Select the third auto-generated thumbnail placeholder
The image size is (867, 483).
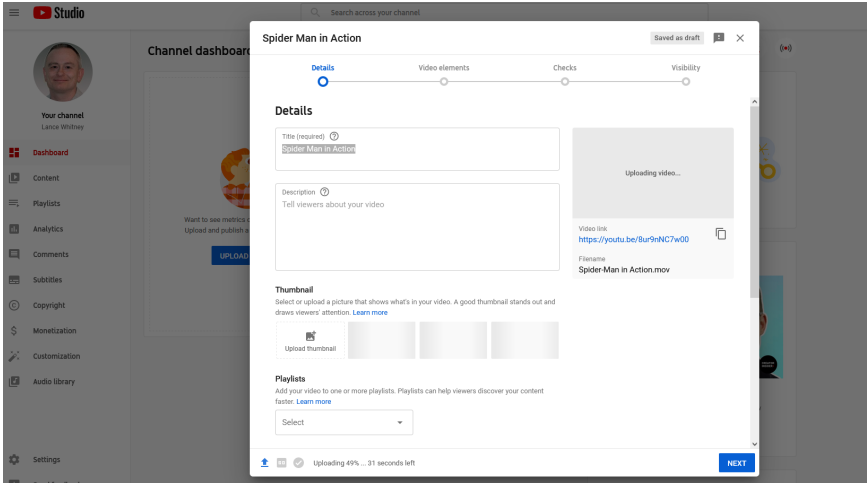pyautogui.click(x=525, y=340)
